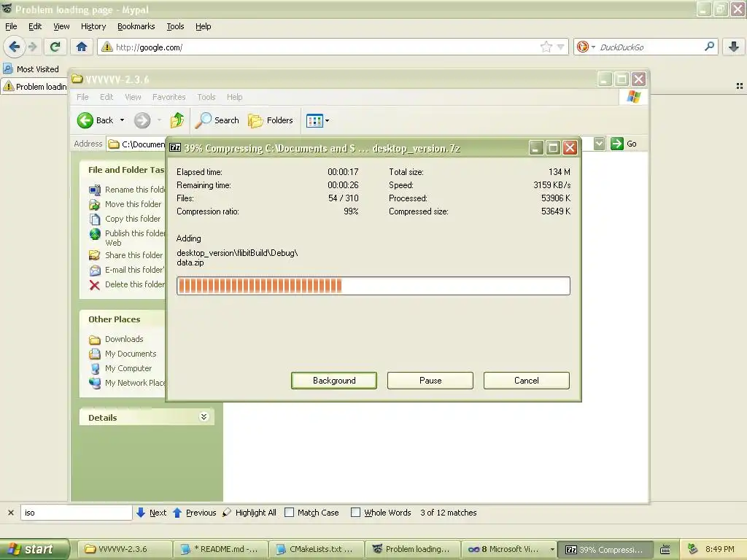Click the list-all-tabs icon in Mypal

pos(740,86)
